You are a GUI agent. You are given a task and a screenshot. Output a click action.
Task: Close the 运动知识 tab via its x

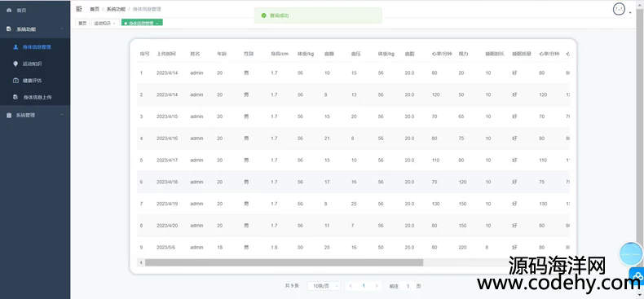pyautogui.click(x=114, y=24)
